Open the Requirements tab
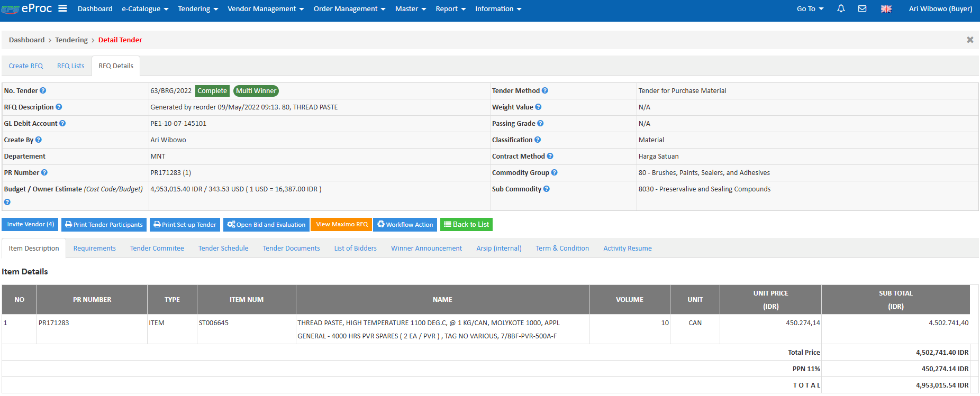Viewport: 980px width, 396px height. click(x=95, y=248)
